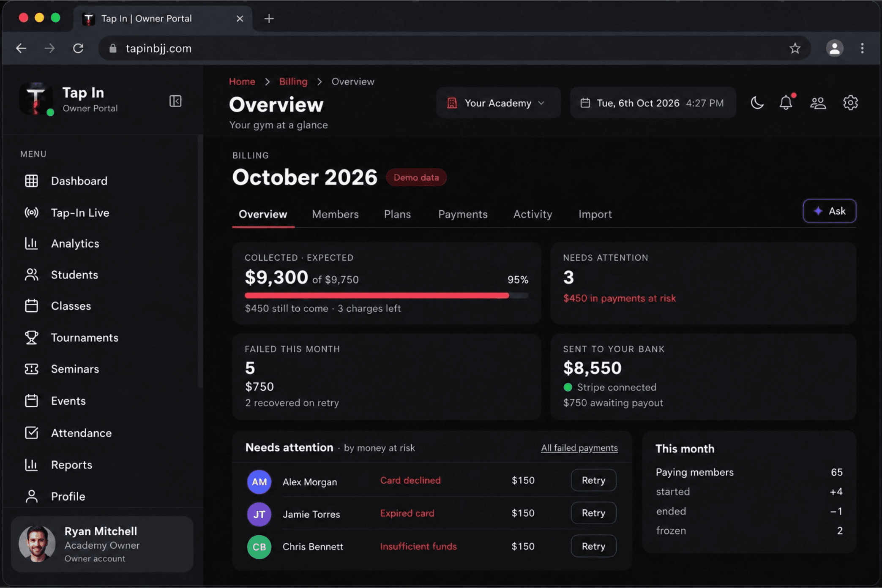Retry Jamie Torres' expired card payment
This screenshot has height=588, width=882.
(593, 513)
